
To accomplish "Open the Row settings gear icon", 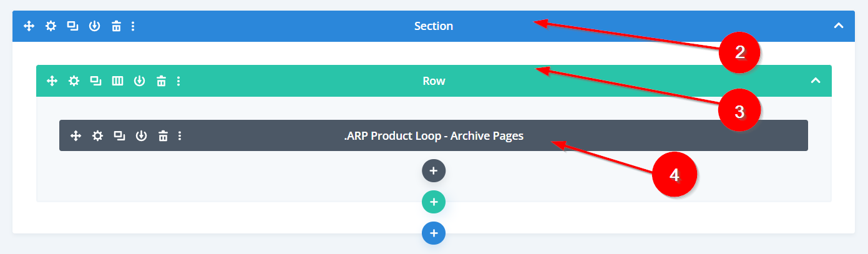I will [x=74, y=81].
